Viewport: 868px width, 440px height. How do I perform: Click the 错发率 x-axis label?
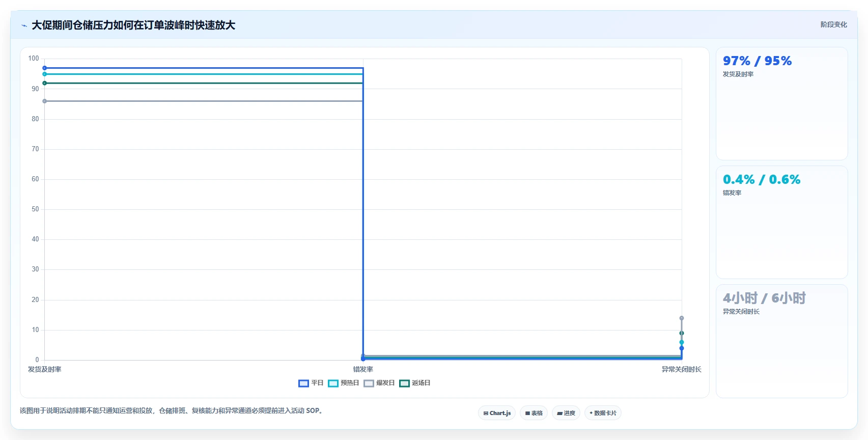point(363,369)
